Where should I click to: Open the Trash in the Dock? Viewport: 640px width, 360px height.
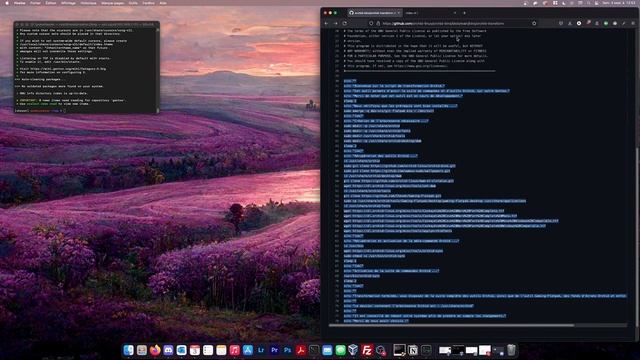tap(511, 350)
